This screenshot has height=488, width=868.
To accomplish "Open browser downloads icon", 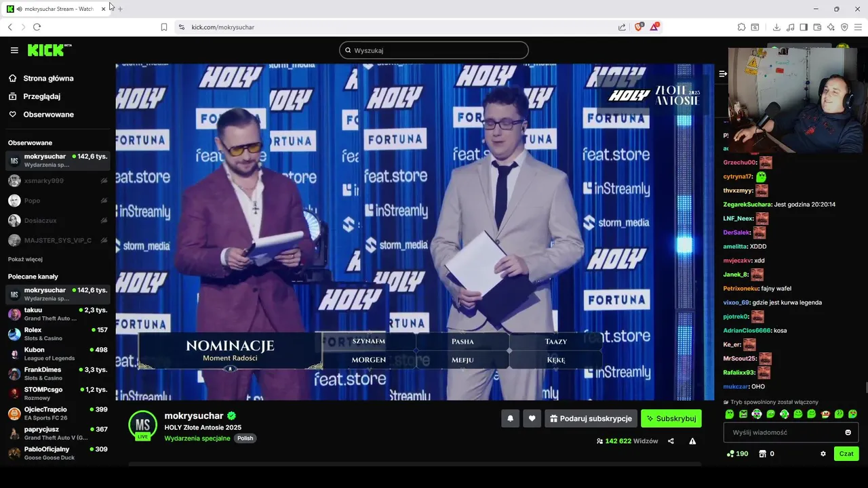I will [776, 27].
